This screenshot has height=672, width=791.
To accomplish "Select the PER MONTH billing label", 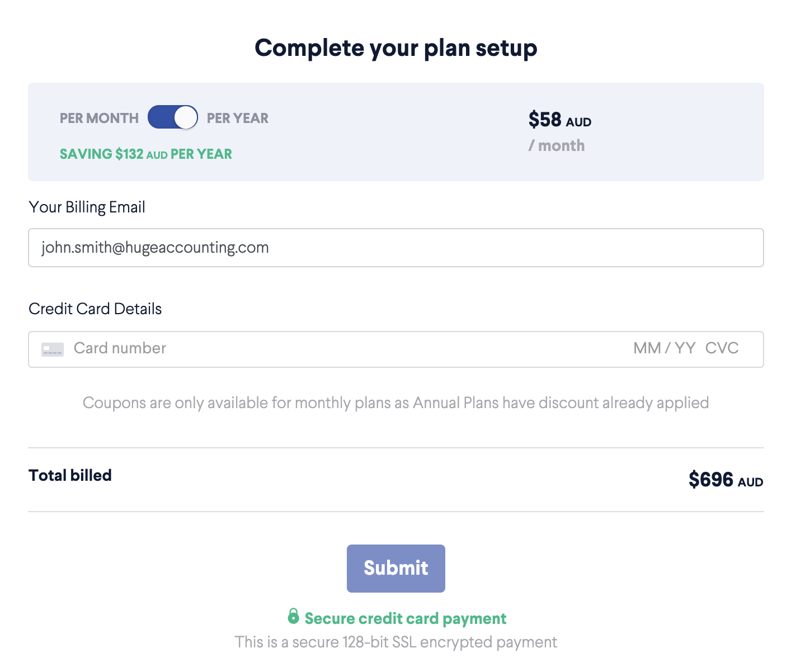I will click(x=99, y=119).
